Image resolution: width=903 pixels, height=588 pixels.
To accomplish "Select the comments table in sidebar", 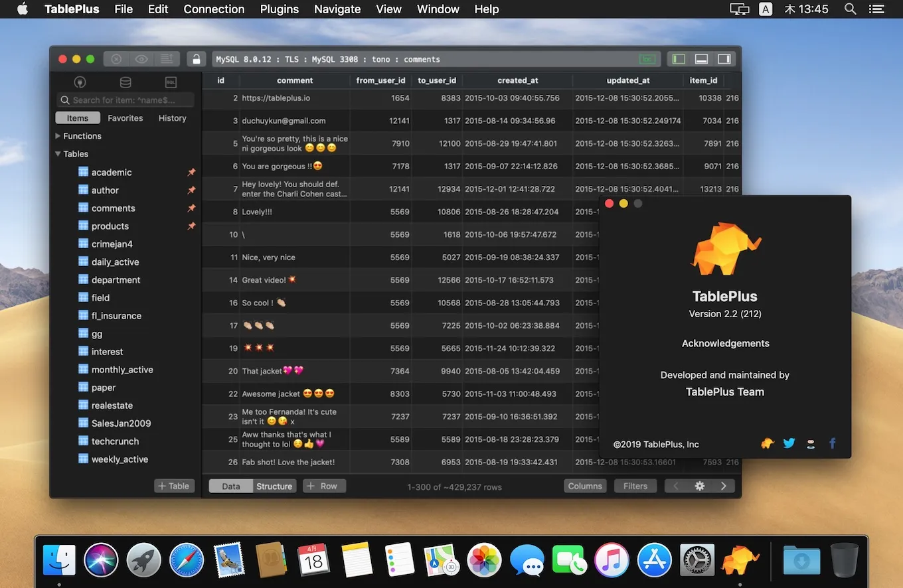I will click(113, 208).
